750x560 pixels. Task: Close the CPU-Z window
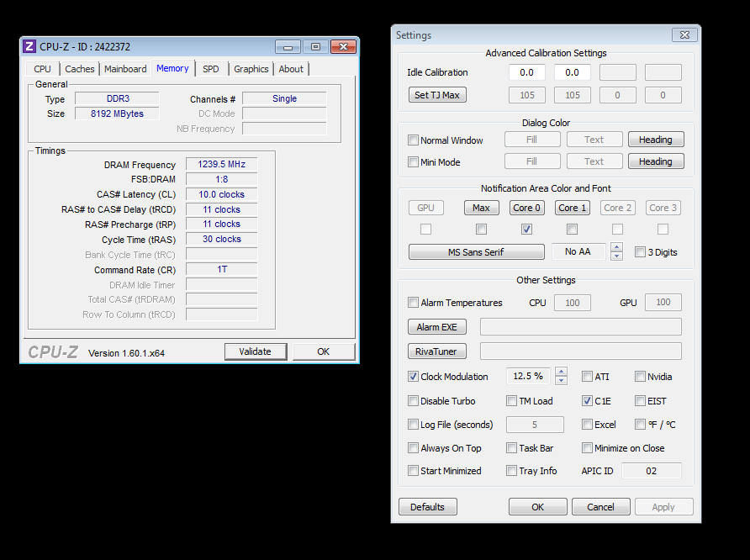(x=343, y=47)
